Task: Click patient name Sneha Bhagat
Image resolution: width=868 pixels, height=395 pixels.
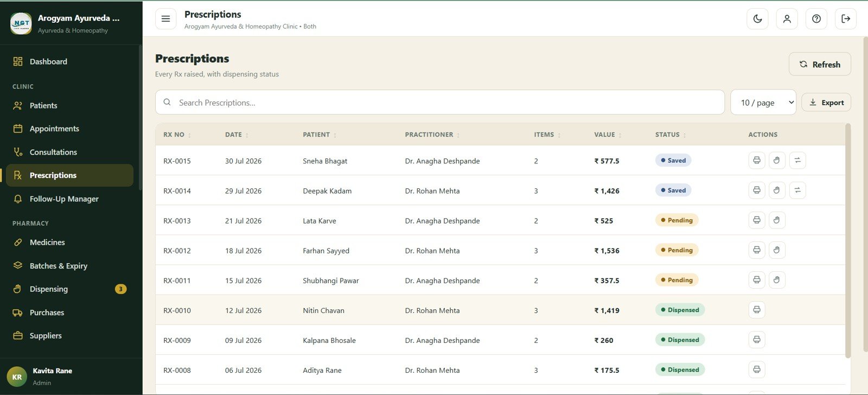Action: [x=325, y=161]
